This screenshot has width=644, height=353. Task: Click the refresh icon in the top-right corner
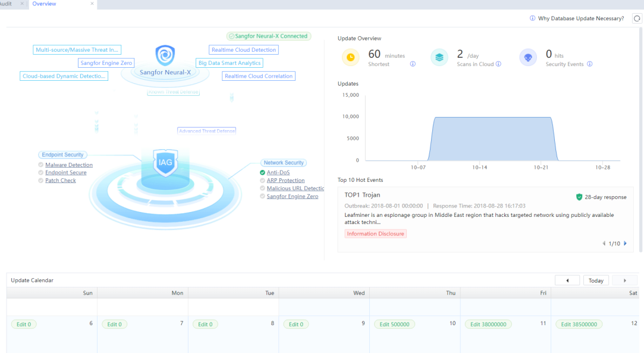coord(637,18)
